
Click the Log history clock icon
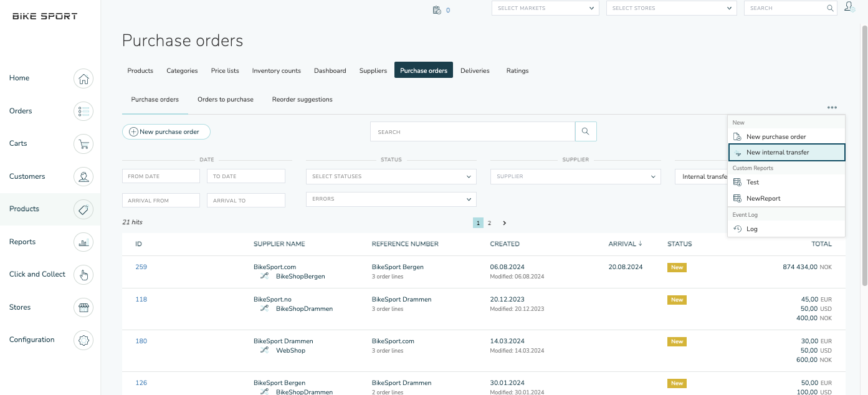738,229
